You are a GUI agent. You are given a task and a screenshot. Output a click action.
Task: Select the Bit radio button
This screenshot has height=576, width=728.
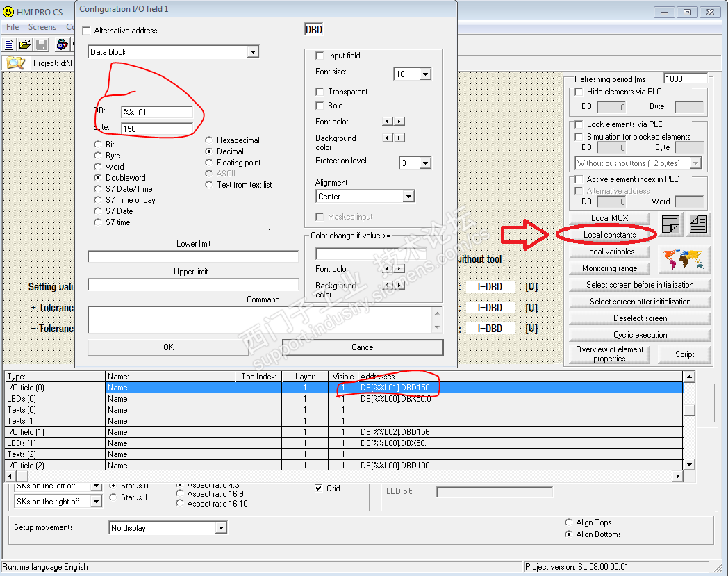[97, 145]
